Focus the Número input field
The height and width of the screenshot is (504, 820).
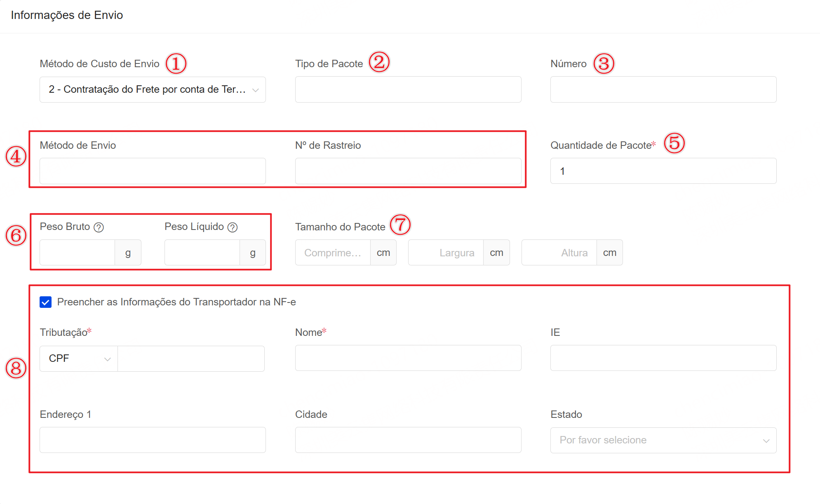663,89
